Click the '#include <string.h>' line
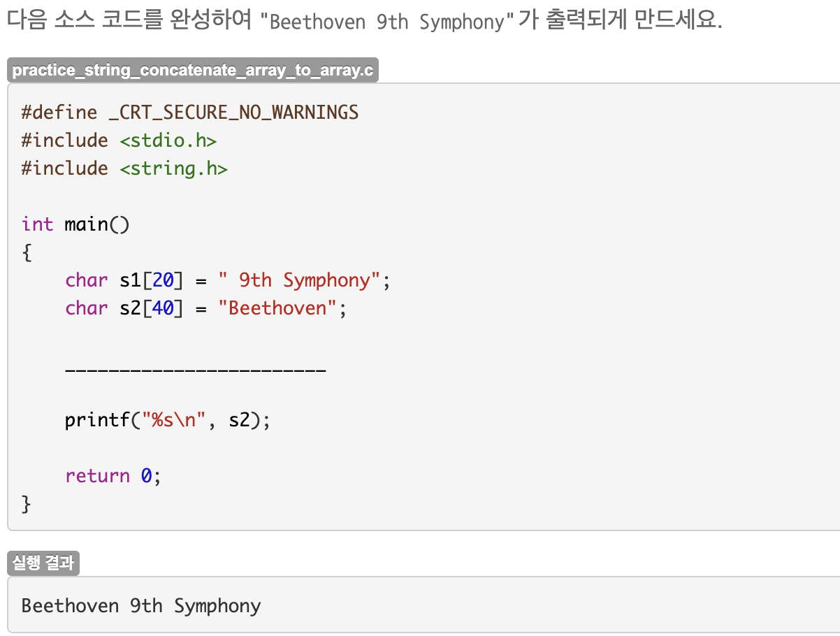 [x=124, y=168]
